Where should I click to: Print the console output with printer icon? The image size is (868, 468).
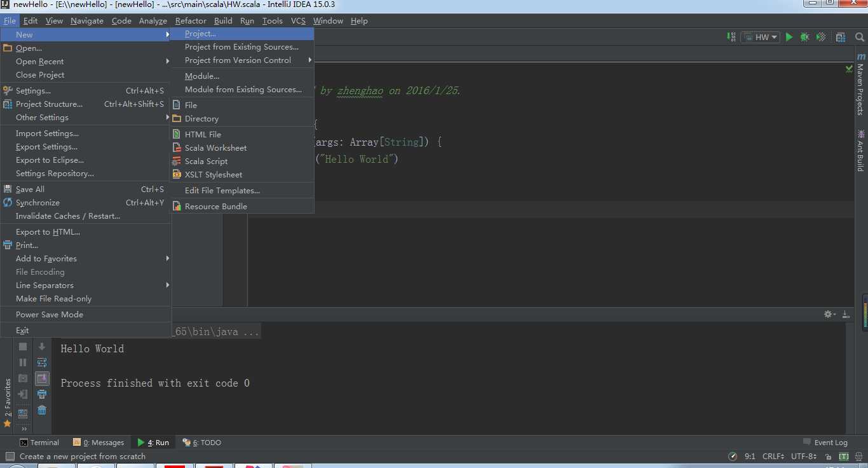pyautogui.click(x=42, y=394)
